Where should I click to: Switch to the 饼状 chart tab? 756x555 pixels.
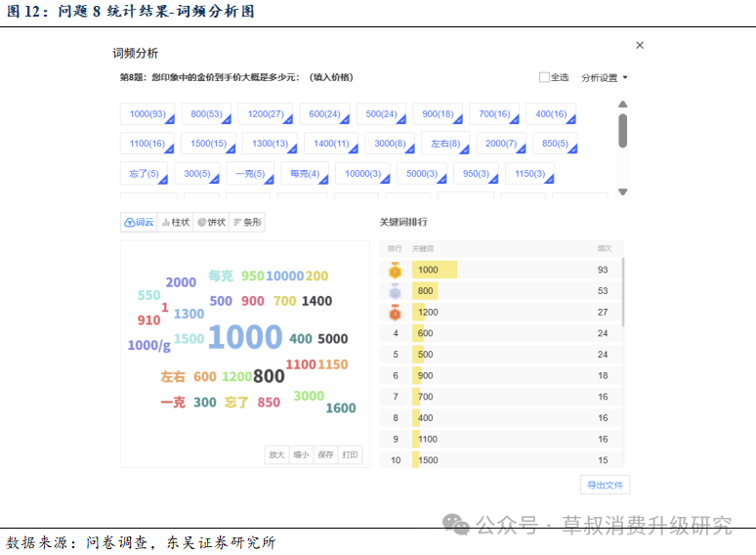(x=212, y=222)
